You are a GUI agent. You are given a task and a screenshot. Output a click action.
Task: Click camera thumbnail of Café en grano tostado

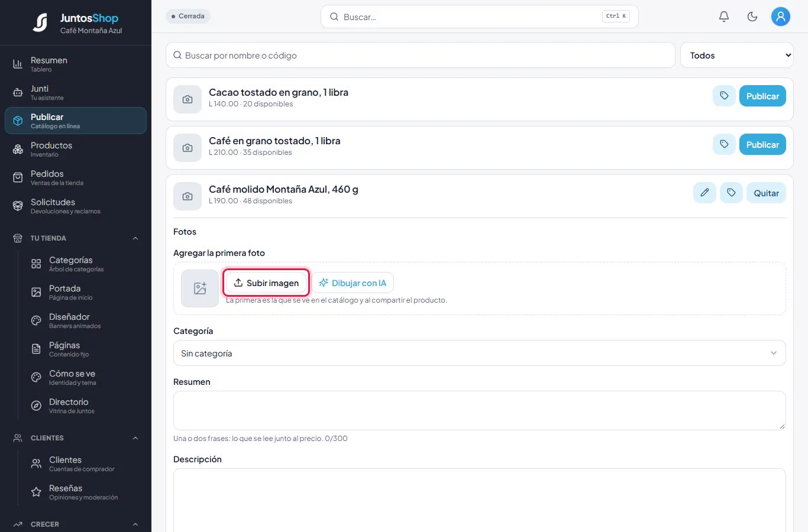click(188, 148)
